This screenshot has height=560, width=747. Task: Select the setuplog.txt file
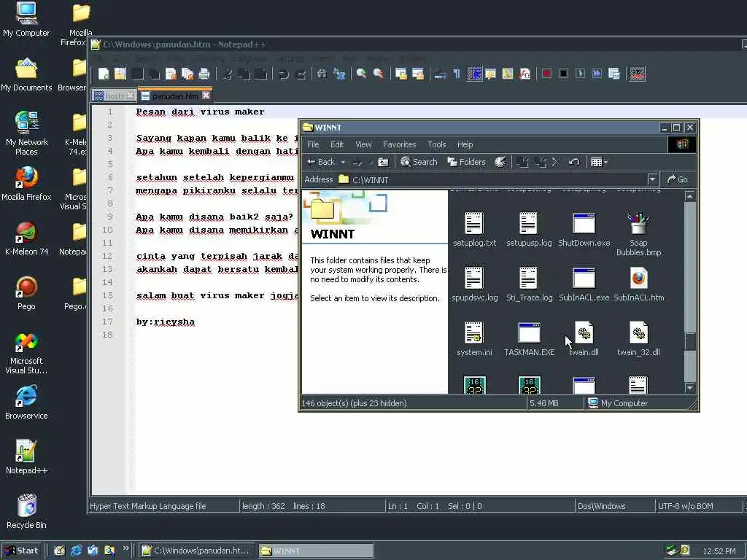point(474,230)
